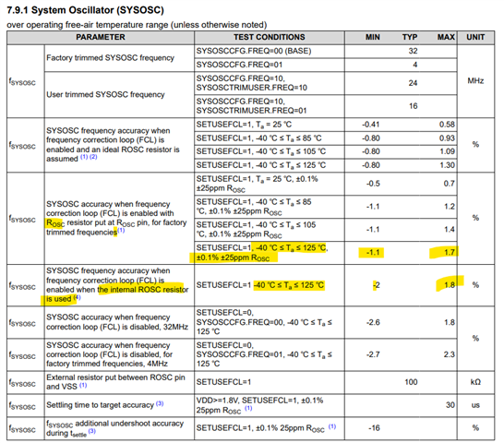Select the minimum value -0.5

[373, 184]
